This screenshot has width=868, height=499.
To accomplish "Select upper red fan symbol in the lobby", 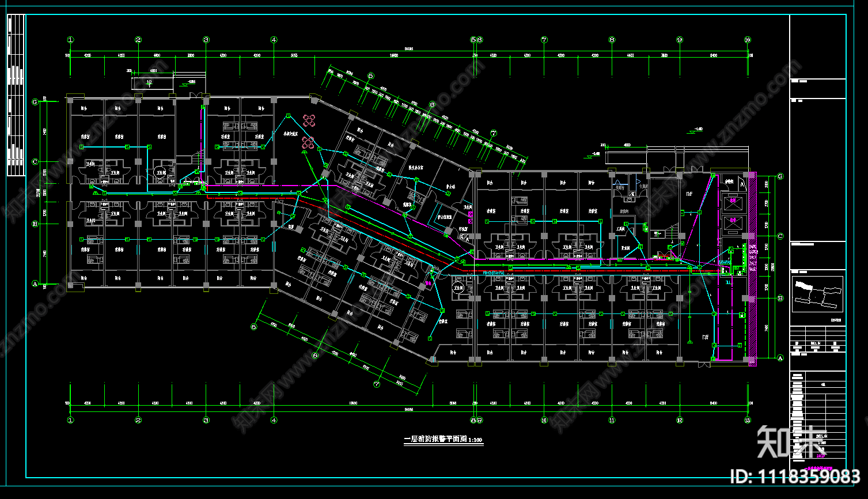I will 310,120.
